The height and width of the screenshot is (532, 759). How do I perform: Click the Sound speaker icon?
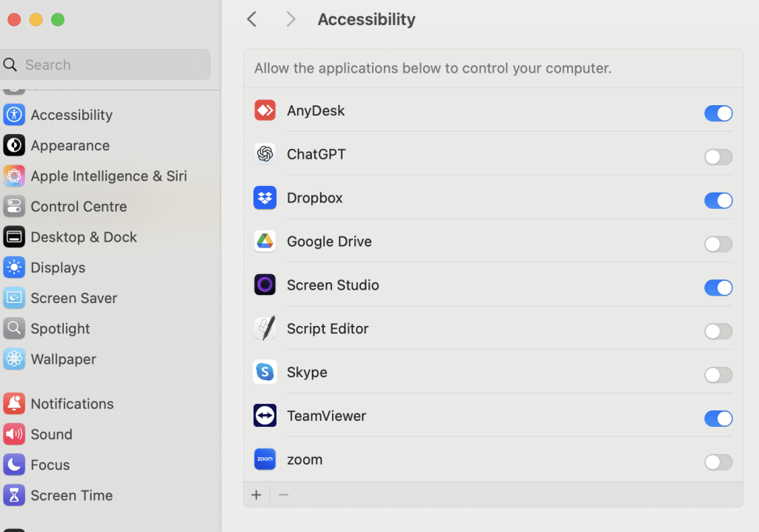click(14, 433)
